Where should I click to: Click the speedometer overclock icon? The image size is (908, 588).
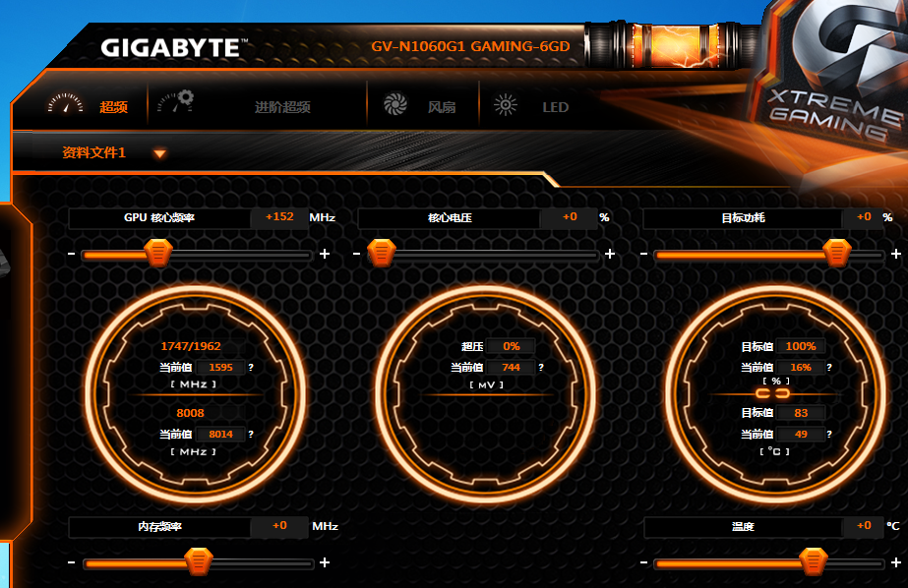[x=65, y=104]
